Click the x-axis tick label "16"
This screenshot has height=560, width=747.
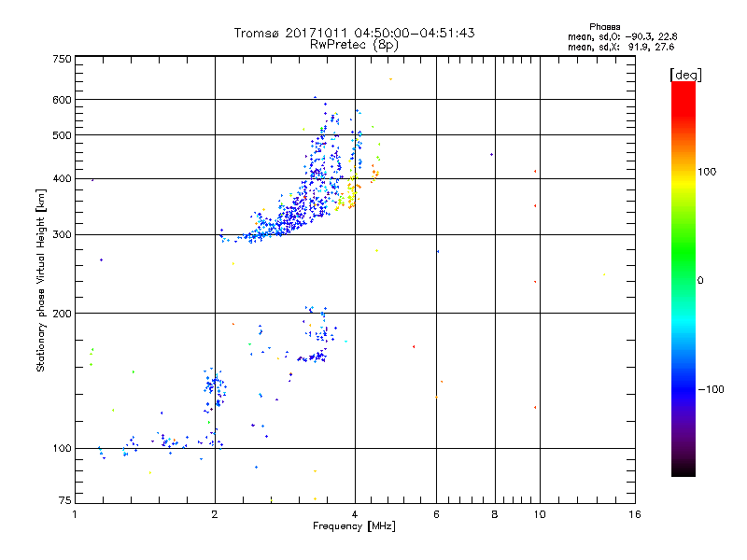tap(635, 514)
